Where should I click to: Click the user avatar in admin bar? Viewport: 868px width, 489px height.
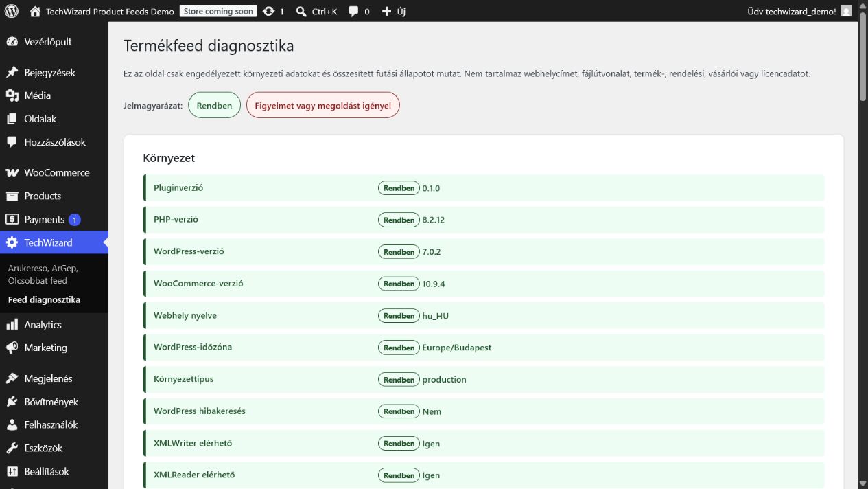(846, 11)
